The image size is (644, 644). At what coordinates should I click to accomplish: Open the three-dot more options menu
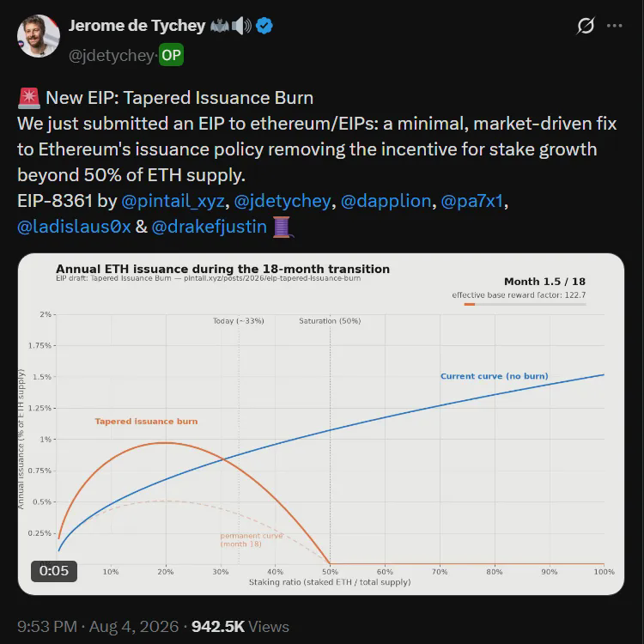[x=615, y=26]
